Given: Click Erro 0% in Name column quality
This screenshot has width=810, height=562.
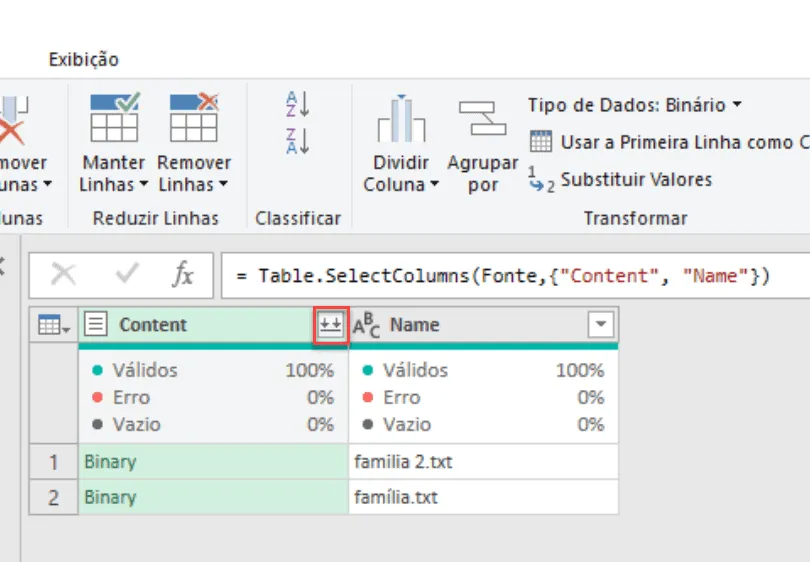Looking at the screenshot, I should click(483, 397).
